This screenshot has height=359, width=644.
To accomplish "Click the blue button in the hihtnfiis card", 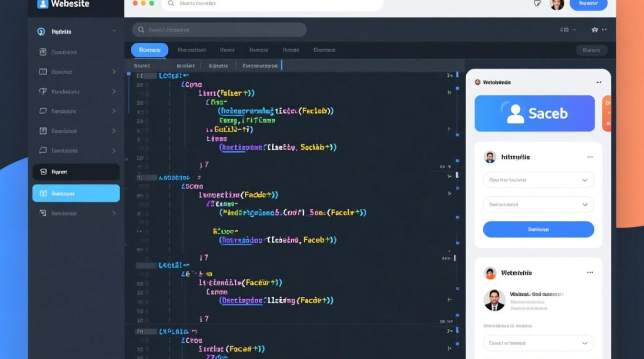I will pos(539,229).
